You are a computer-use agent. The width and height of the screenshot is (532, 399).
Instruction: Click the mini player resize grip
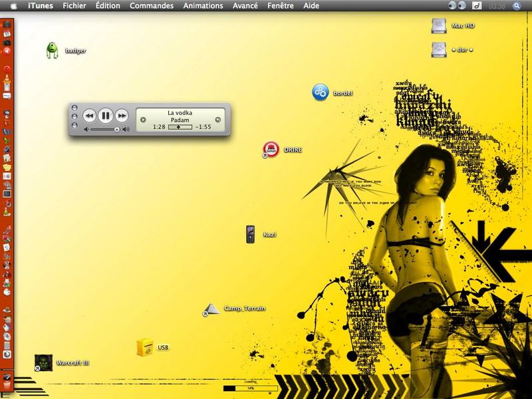228,133
